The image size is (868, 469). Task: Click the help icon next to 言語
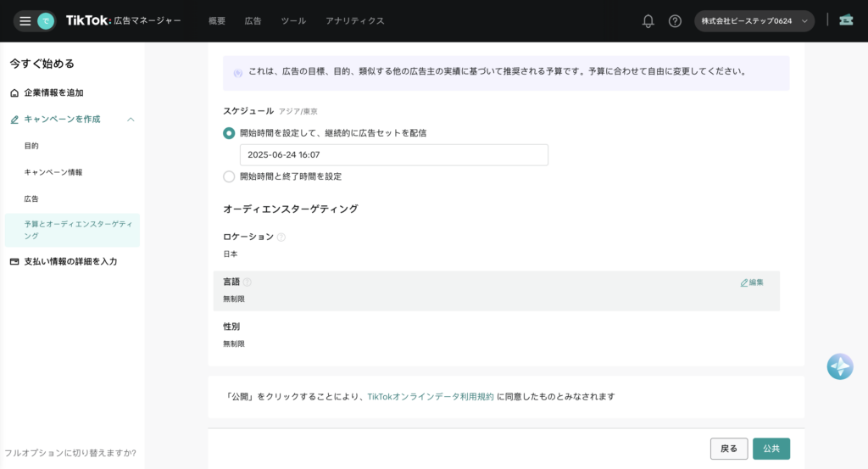pyautogui.click(x=248, y=282)
